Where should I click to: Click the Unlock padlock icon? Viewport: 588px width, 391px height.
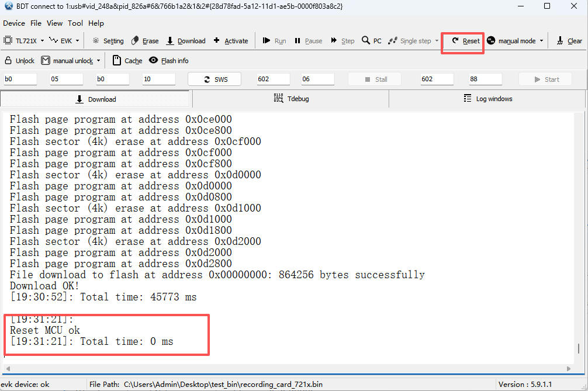pyautogui.click(x=8, y=60)
